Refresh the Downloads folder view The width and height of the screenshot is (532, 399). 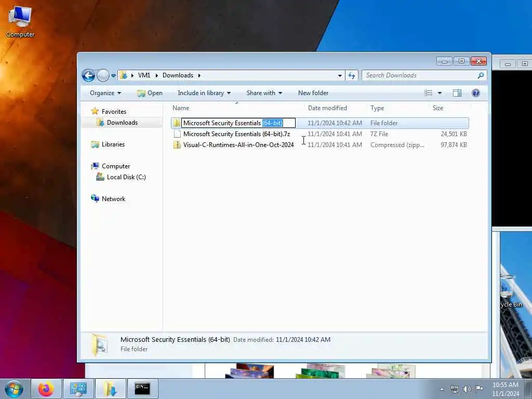pyautogui.click(x=352, y=76)
